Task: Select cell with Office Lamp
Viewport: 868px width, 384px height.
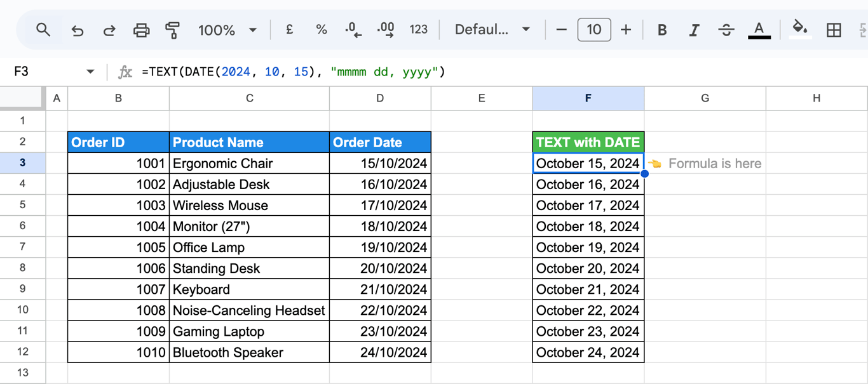Action: 249,247
